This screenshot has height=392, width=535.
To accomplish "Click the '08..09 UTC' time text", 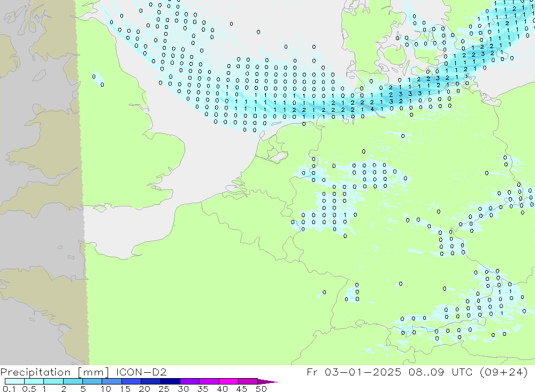I will pos(441,372).
